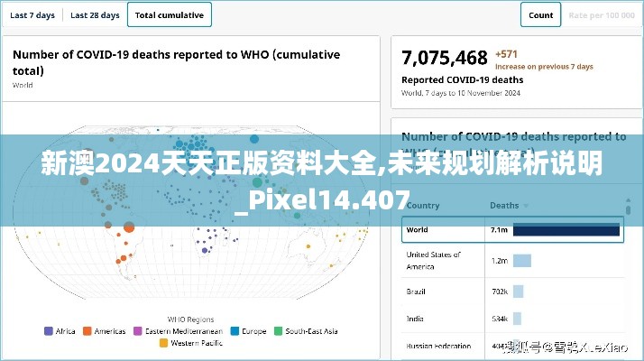Viewport: 644px width, 361px height.
Task: Click the 7,075,468 reported deaths figure
Action: pos(445,59)
